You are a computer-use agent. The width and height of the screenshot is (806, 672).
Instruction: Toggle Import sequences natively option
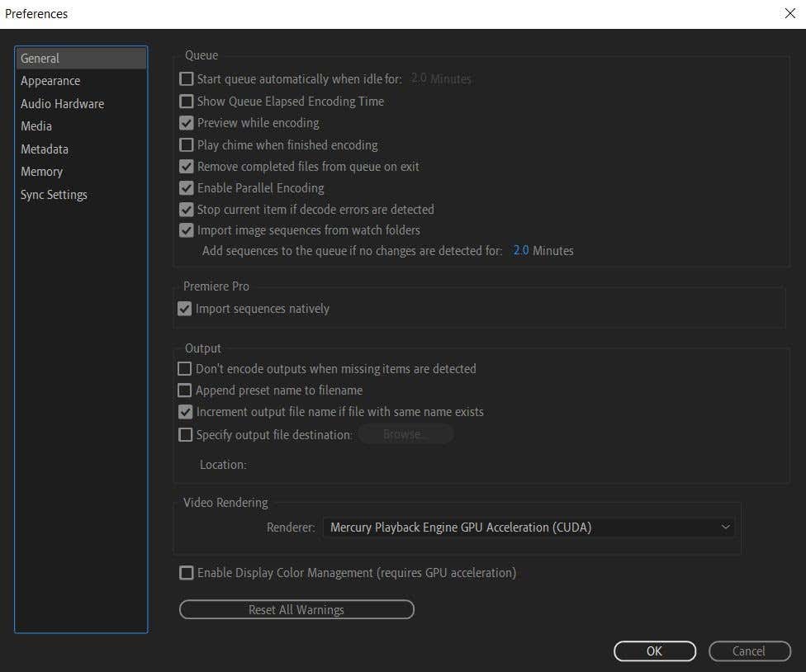pyautogui.click(x=185, y=309)
